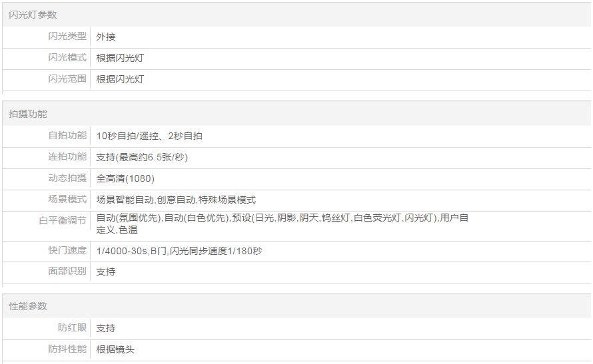
Task: Click the 场景模式 label
Action: tap(67, 200)
